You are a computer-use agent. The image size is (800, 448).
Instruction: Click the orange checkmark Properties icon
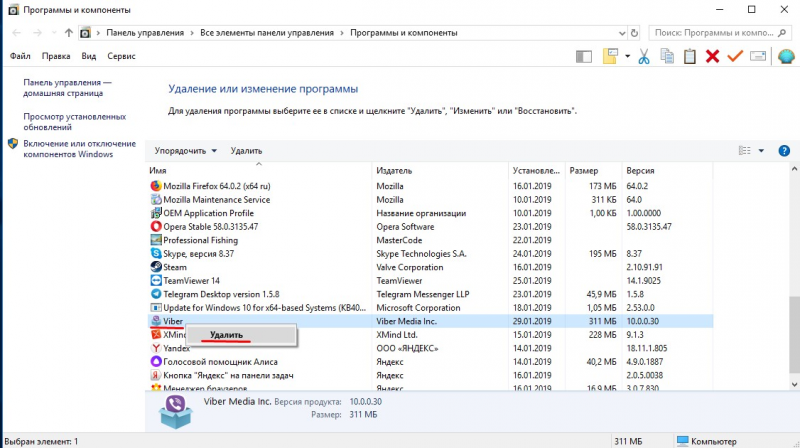[735, 56]
